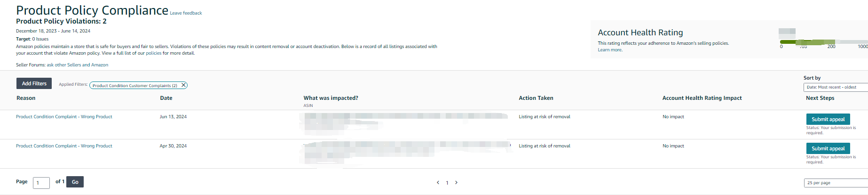Go to next page arrow

click(456, 183)
